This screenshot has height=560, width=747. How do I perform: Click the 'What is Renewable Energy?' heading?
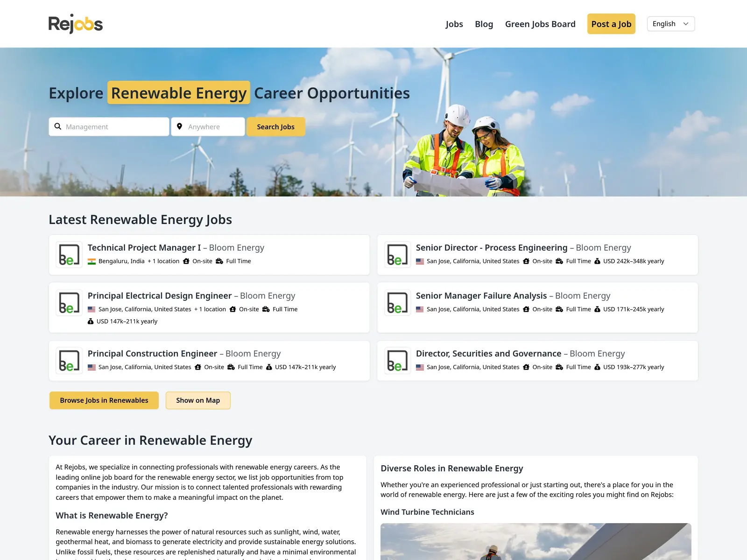pos(112,516)
